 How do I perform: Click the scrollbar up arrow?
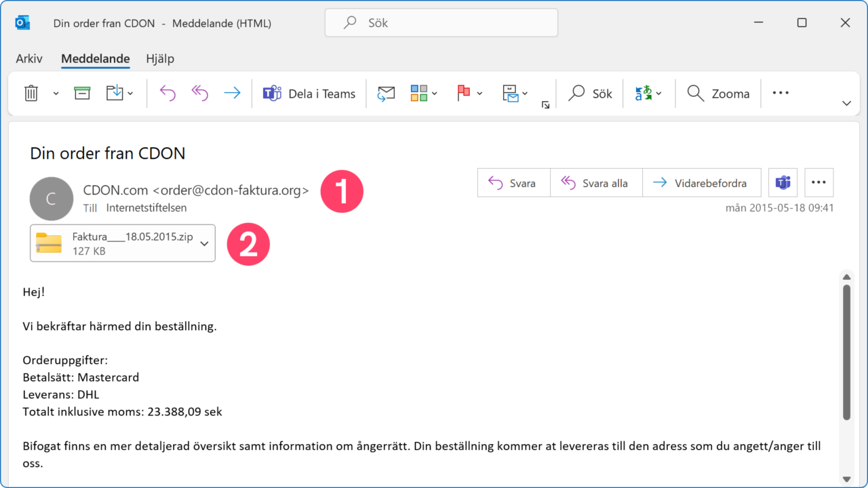[x=846, y=277]
